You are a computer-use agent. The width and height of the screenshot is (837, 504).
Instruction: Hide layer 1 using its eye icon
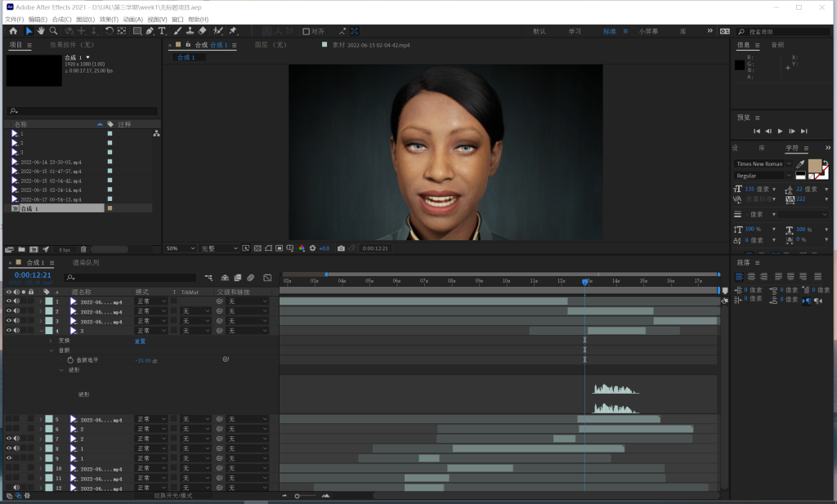[9, 301]
